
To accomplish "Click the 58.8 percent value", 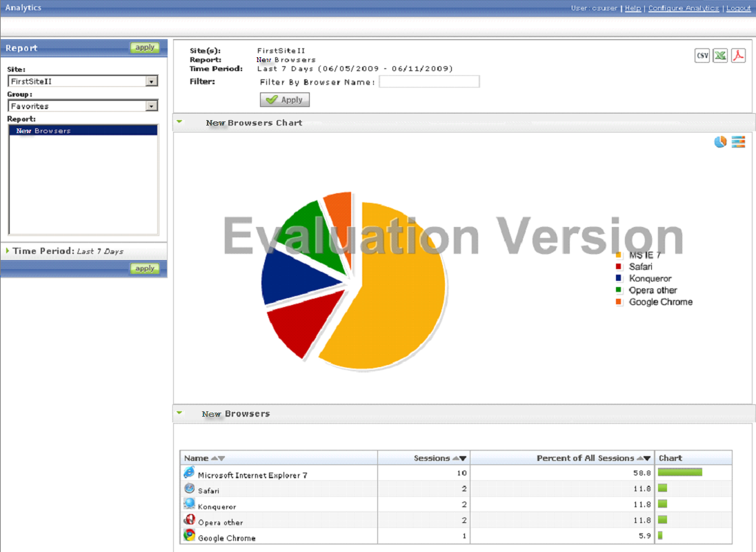I will (641, 473).
